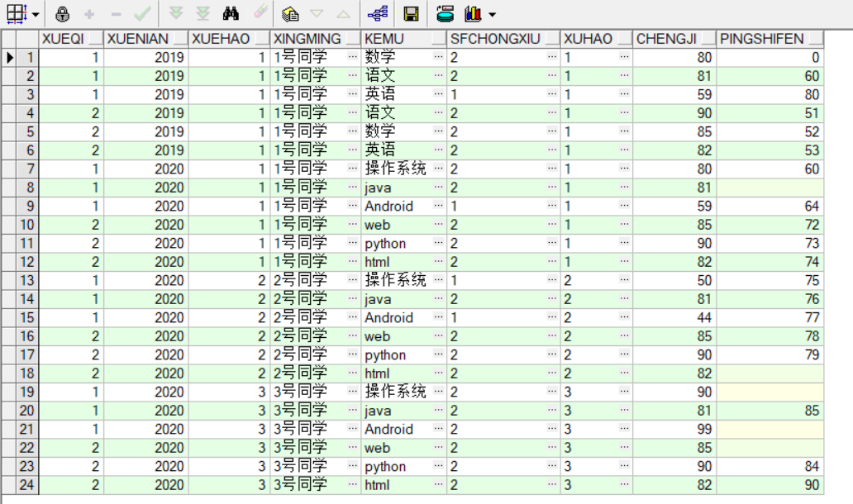The image size is (853, 504).
Task: Click the CHENGJI value 99 in row 21
Action: tap(674, 429)
